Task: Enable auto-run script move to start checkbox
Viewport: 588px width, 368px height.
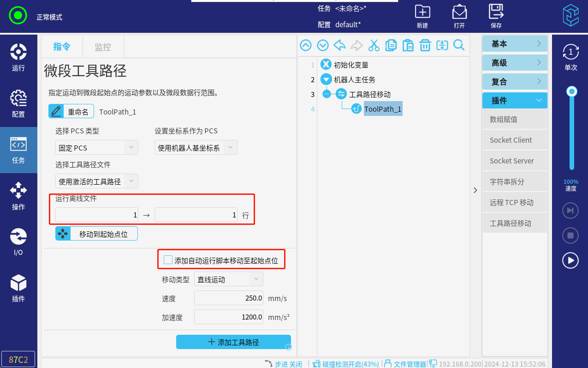Action: [168, 260]
